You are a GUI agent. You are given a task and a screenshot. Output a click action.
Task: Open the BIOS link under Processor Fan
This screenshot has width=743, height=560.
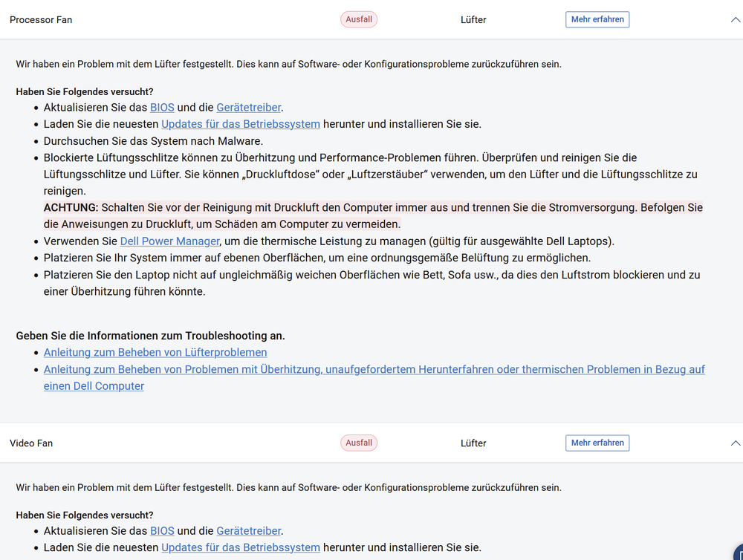point(162,108)
